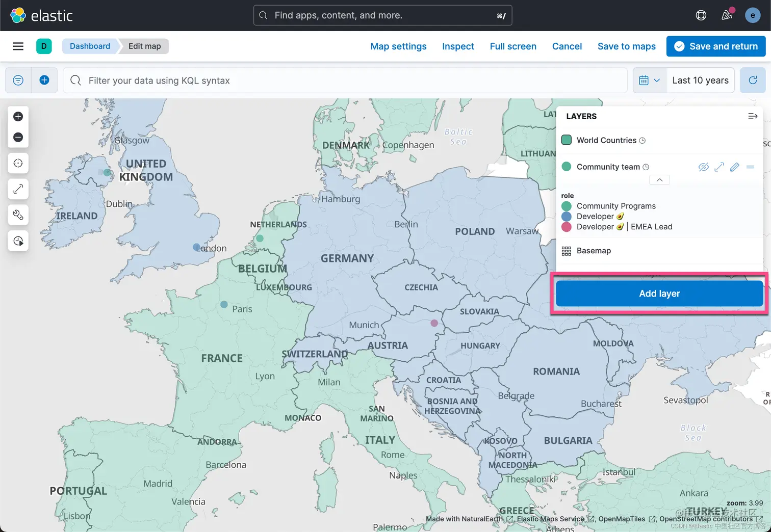Go to the Dashboard breadcrumb
The width and height of the screenshot is (771, 532).
pos(90,46)
